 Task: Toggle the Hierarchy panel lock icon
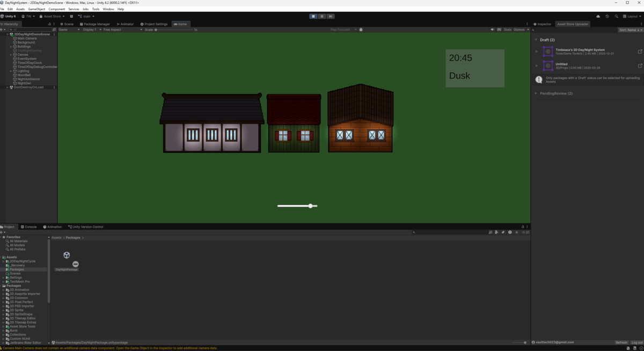50,24
